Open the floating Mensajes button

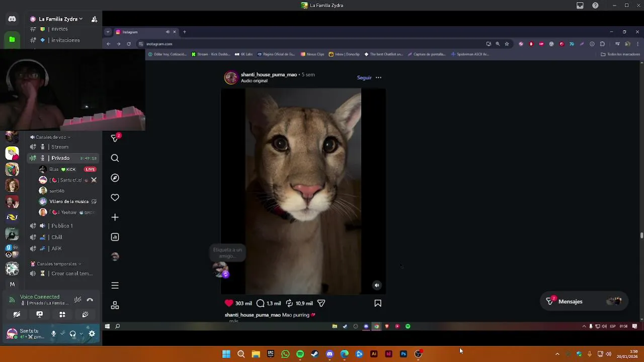pyautogui.click(x=584, y=301)
